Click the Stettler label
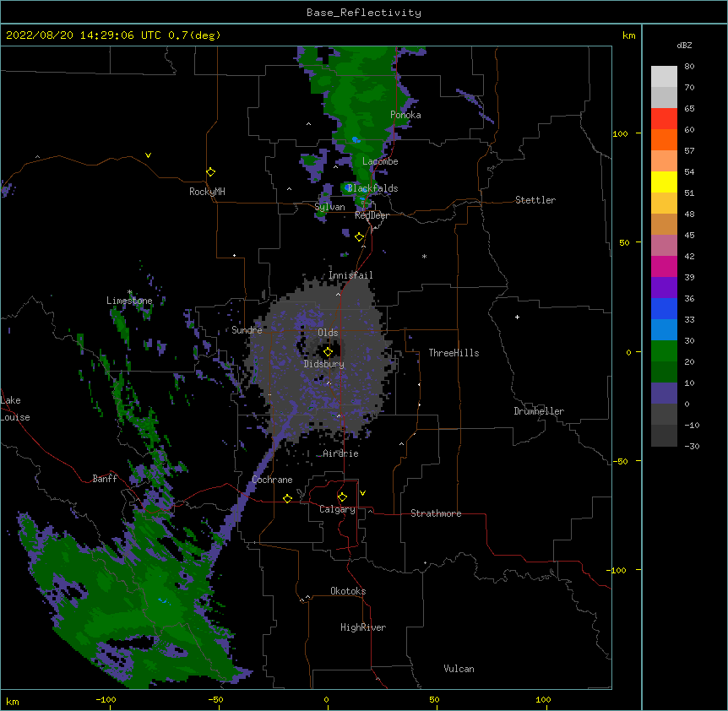 (535, 200)
